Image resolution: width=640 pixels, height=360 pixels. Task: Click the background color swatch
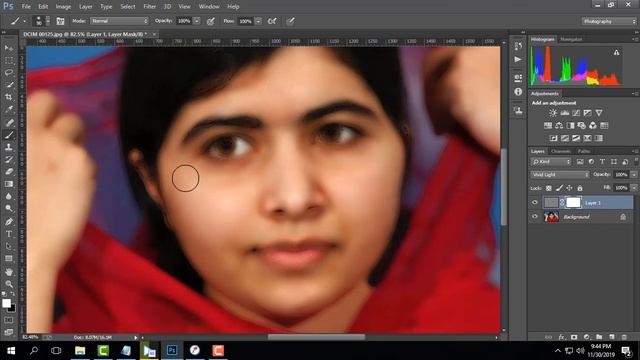pos(12,308)
